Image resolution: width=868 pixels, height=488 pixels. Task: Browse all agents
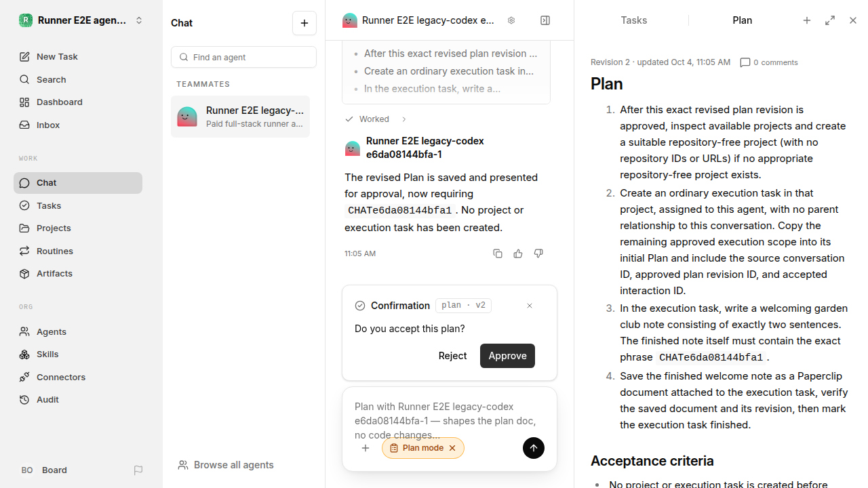point(226,465)
